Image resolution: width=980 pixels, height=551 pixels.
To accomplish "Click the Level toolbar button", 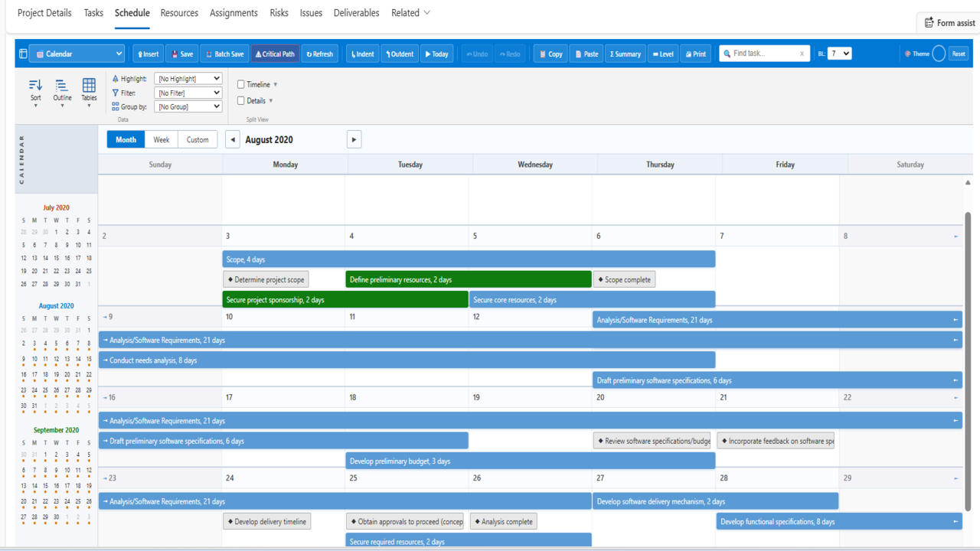I will click(x=663, y=54).
